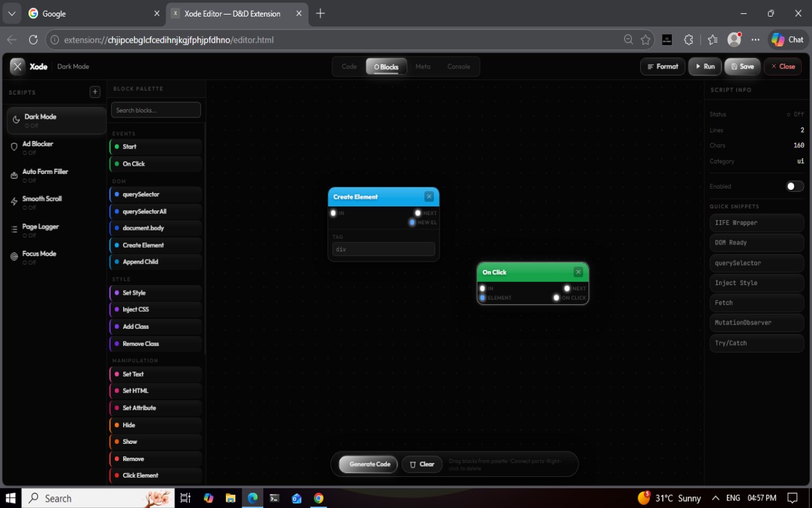Select the Append Child block

click(x=155, y=262)
